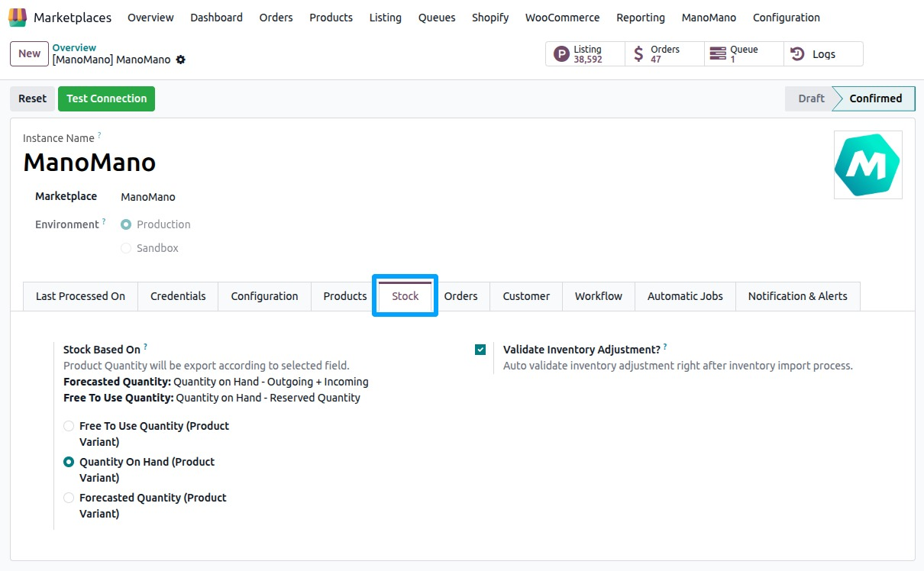This screenshot has height=571, width=924.
Task: Open the Notification & Alerts tab
Action: pos(798,296)
